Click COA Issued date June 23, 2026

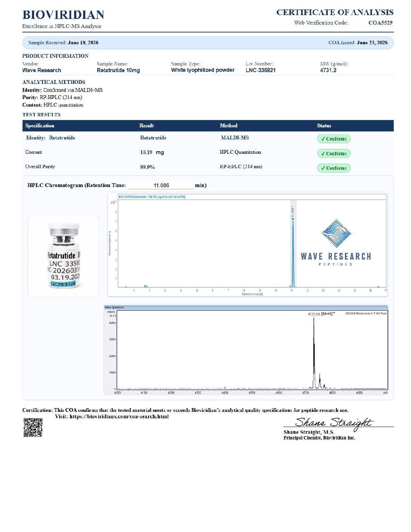(x=372, y=43)
